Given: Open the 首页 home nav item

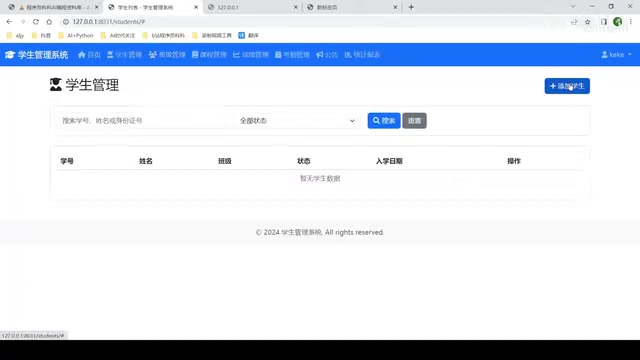Looking at the screenshot, I should coord(89,55).
